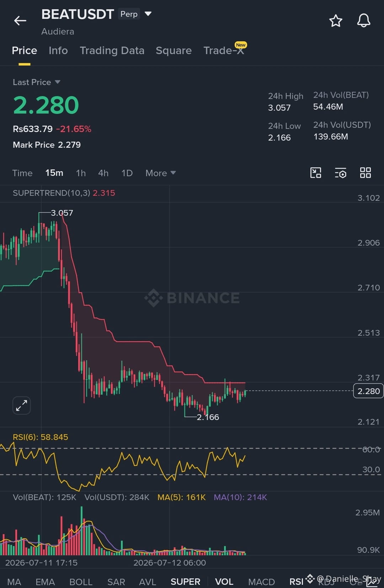Image resolution: width=384 pixels, height=588 pixels.
Task: Open chart indicator settings icon
Action: (x=341, y=173)
